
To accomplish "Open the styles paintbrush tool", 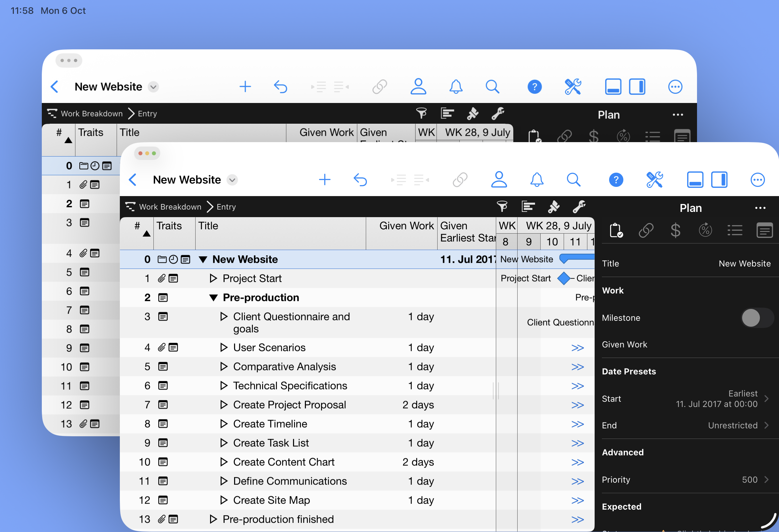I will click(x=553, y=207).
